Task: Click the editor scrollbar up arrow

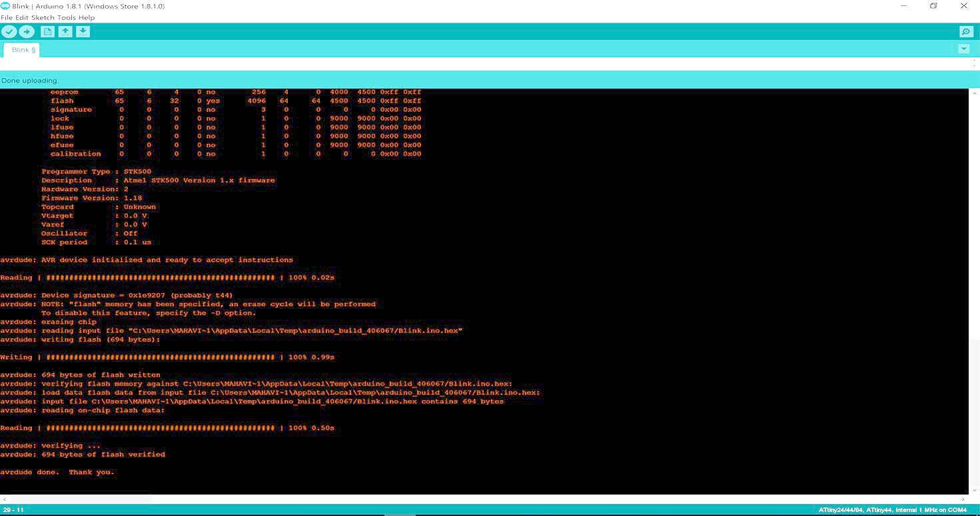Action: pyautogui.click(x=975, y=62)
